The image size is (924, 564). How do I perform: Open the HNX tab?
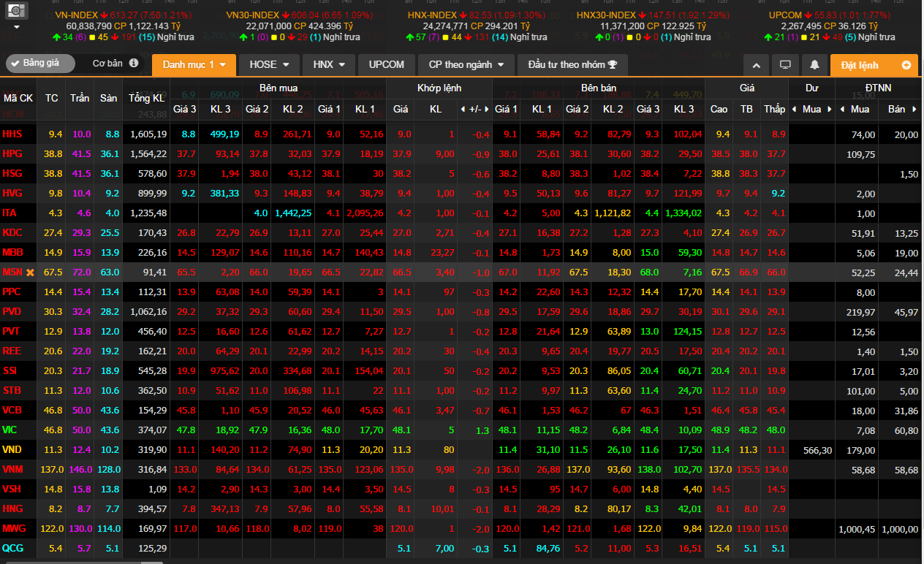[x=328, y=65]
